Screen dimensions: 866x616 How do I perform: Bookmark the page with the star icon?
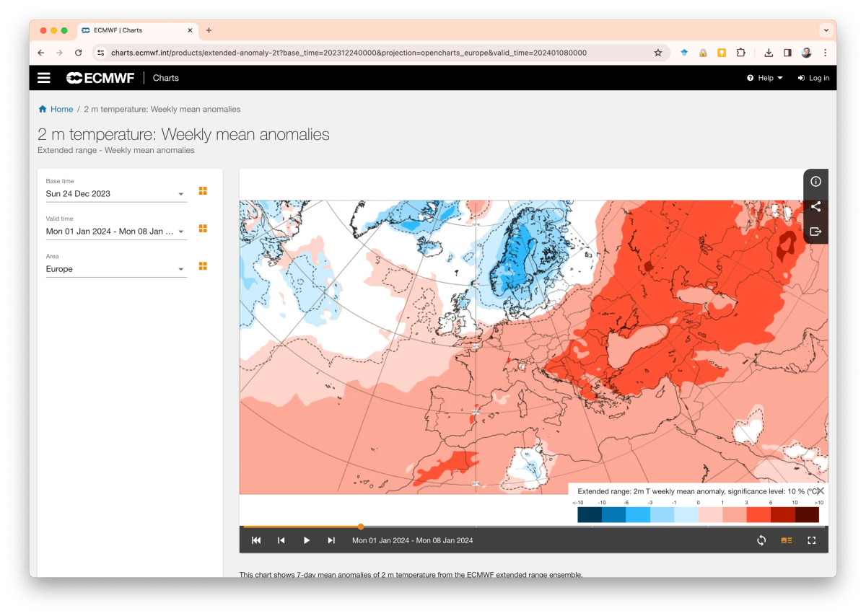tap(657, 52)
